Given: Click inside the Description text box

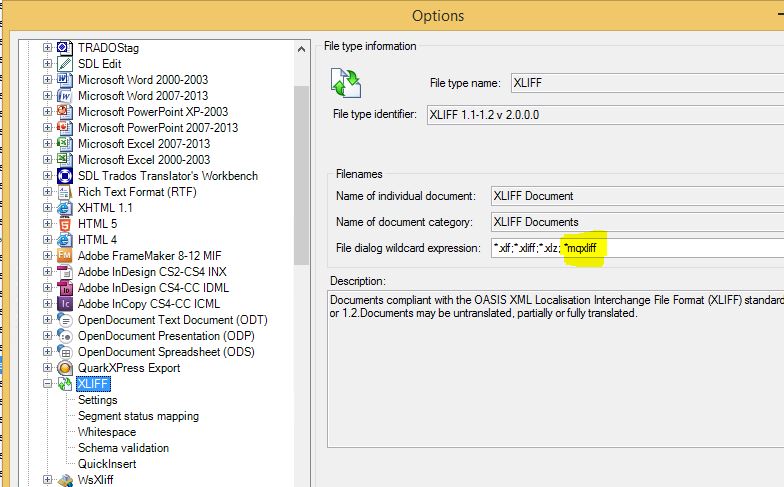Looking at the screenshot, I should (556, 369).
